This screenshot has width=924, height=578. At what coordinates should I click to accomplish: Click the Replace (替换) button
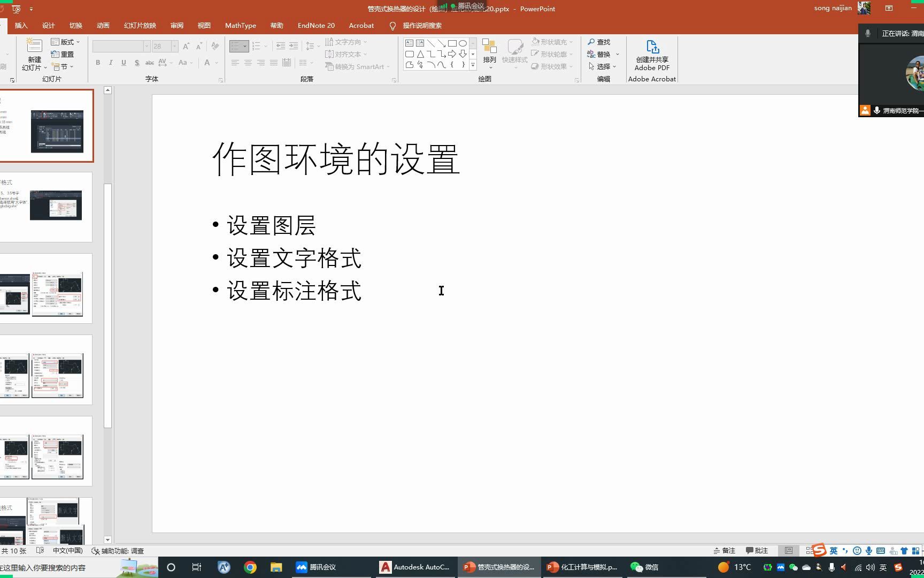pos(599,54)
